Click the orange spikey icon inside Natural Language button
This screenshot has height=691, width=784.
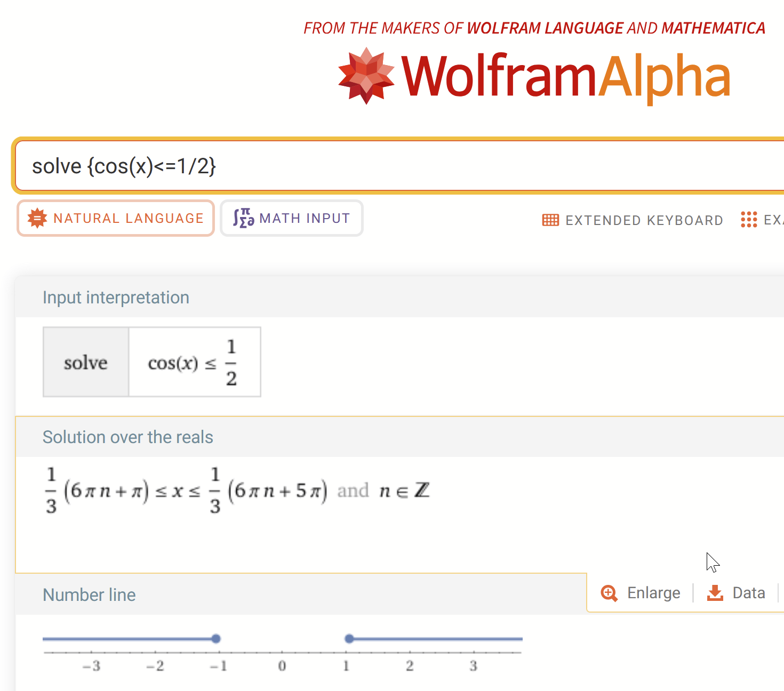[x=36, y=218]
